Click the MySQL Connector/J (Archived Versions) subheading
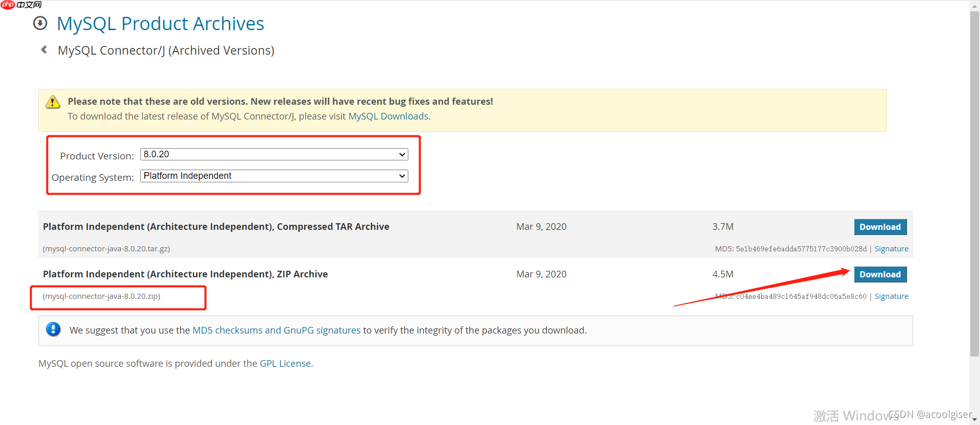The height and width of the screenshot is (425, 980). click(x=166, y=51)
